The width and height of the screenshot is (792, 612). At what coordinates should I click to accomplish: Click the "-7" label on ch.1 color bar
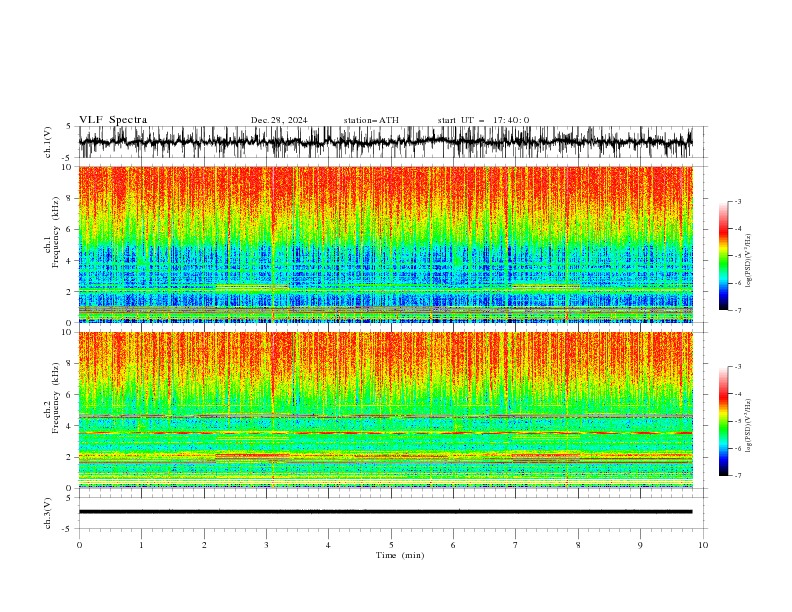pos(738,310)
